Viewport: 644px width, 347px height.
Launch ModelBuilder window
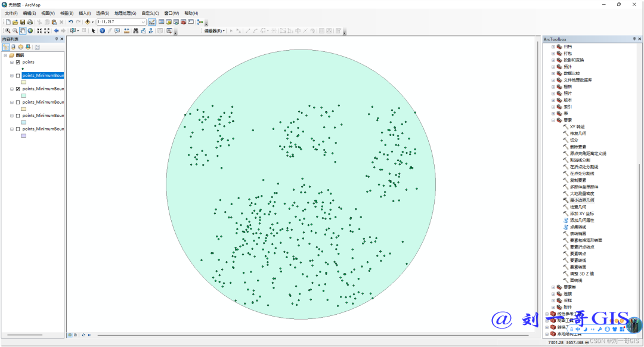[x=200, y=22]
